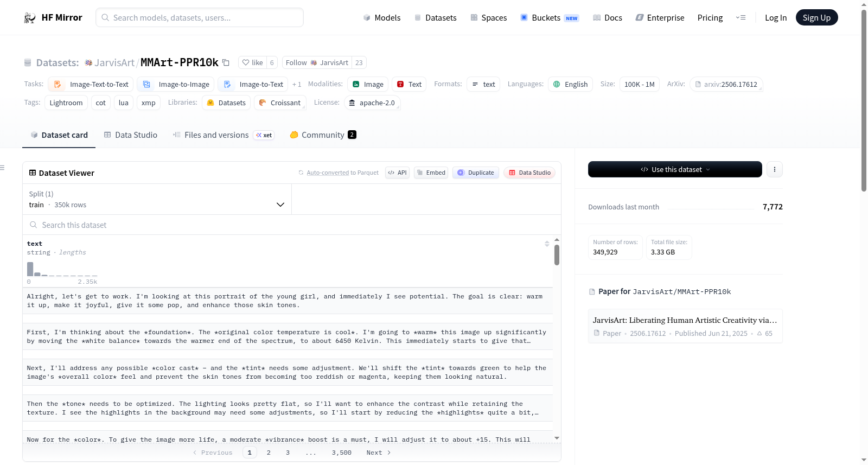Go to Datasets in top navigation
The width and height of the screenshot is (868, 465).
pyautogui.click(x=435, y=18)
